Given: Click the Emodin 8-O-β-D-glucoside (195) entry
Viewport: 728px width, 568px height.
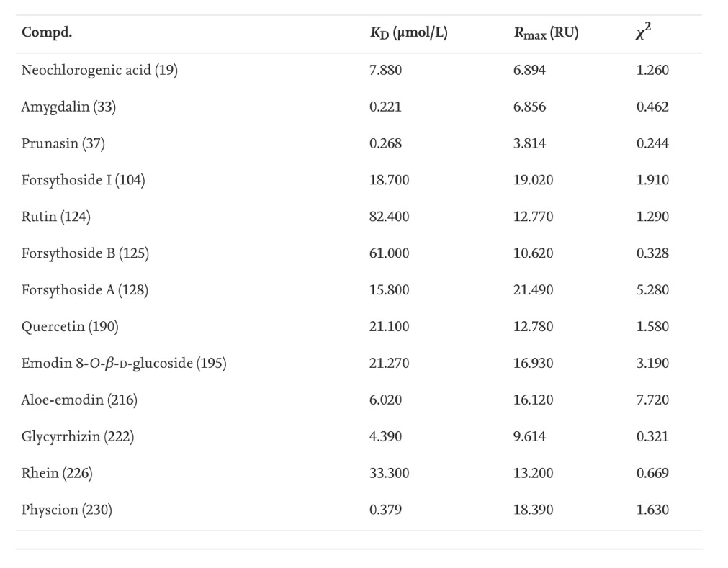Looking at the screenshot, I should (124, 364).
